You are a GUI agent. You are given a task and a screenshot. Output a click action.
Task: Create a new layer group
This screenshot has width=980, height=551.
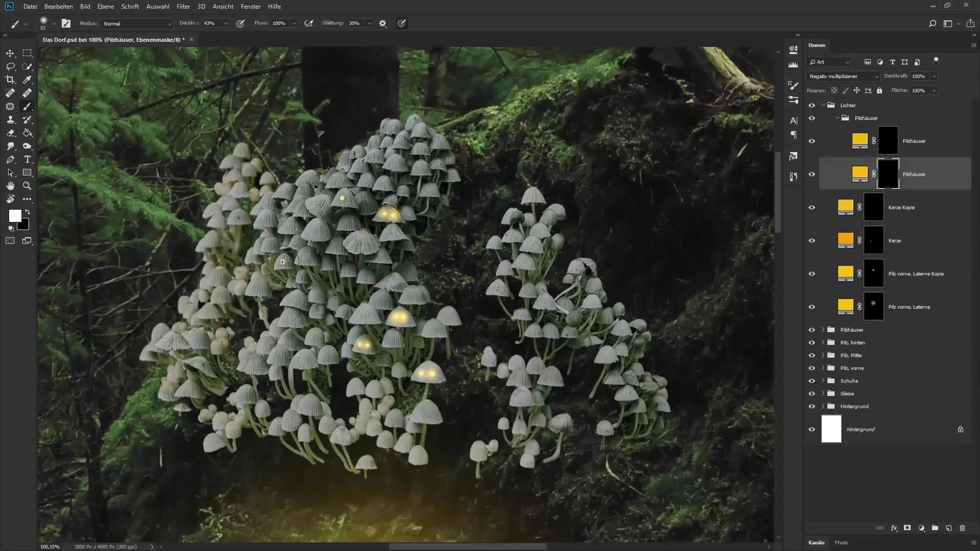click(935, 528)
